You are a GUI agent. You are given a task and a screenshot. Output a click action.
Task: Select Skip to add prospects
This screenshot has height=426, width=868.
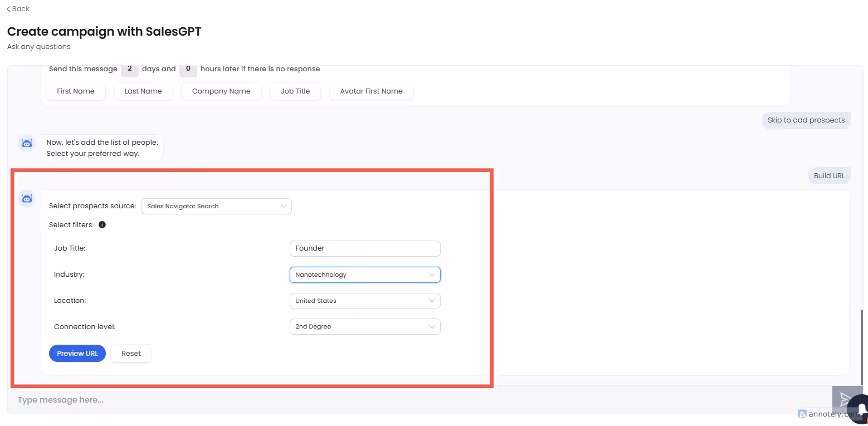pos(806,120)
